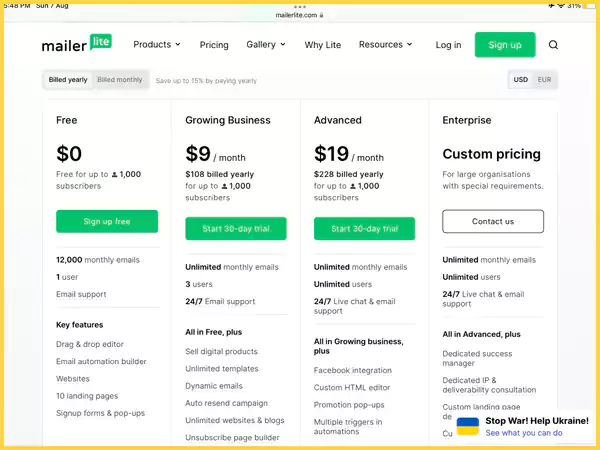Click Unlimited websites & blogs feature
Screen dimensions: 600x450
tap(235, 420)
